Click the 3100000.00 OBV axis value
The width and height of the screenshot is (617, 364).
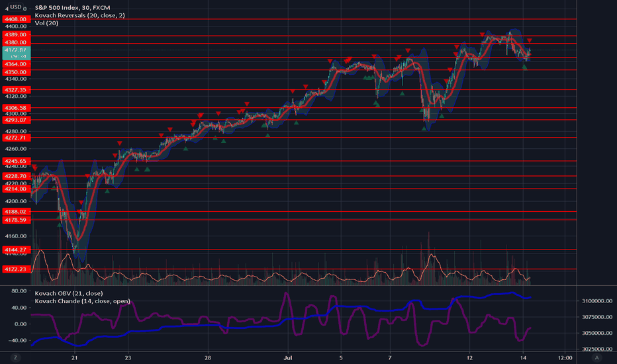pyautogui.click(x=597, y=300)
